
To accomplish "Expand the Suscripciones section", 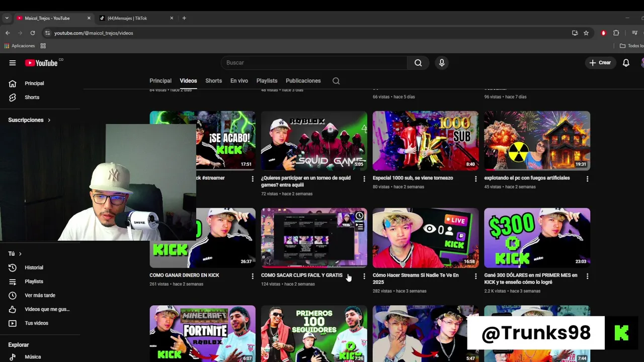I will [x=29, y=120].
